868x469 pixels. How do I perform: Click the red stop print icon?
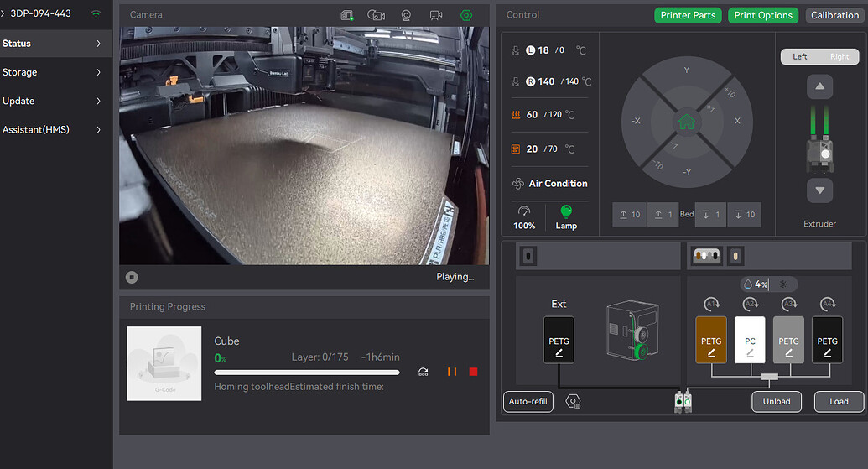[473, 373]
